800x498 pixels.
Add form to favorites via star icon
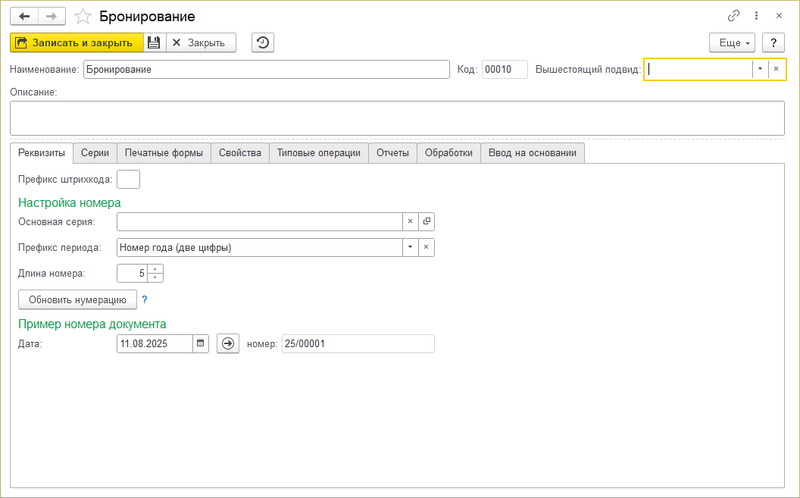pyautogui.click(x=83, y=16)
